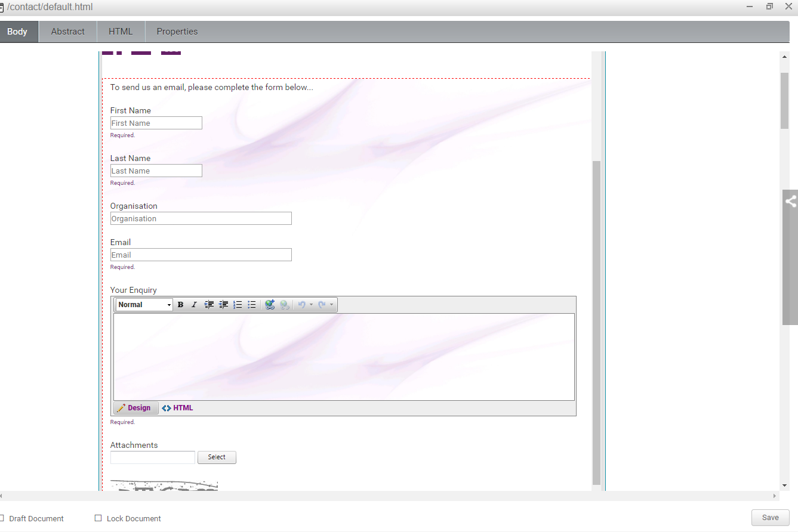Insert a numbered list

click(238, 304)
